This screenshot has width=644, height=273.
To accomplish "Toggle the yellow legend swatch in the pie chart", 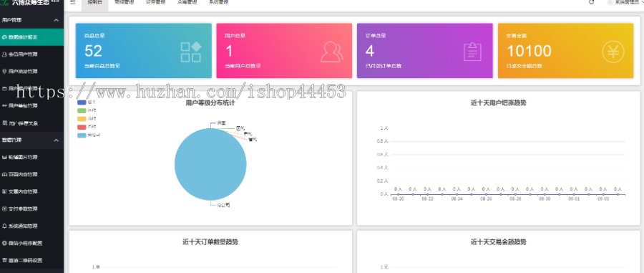I will (82, 118).
